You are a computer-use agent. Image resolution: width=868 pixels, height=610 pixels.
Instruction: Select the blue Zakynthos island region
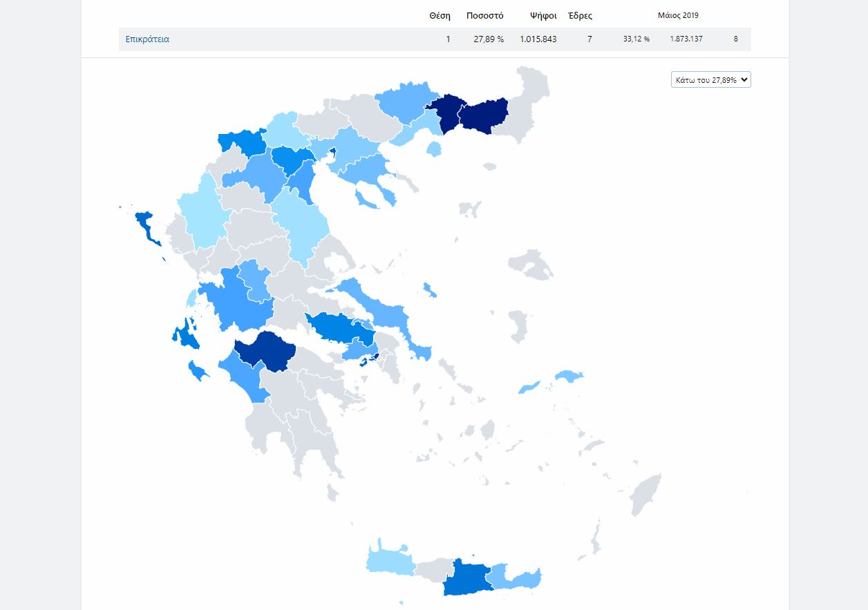196,371
